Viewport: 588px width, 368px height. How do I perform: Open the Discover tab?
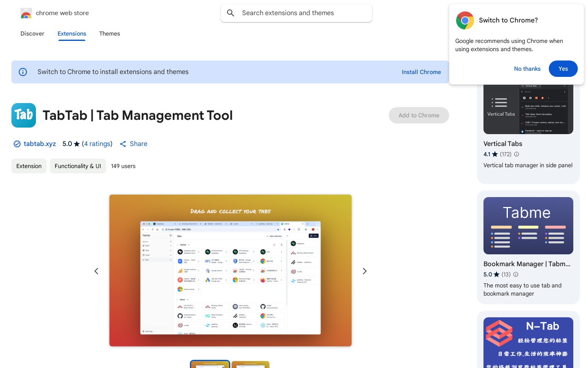click(x=32, y=34)
